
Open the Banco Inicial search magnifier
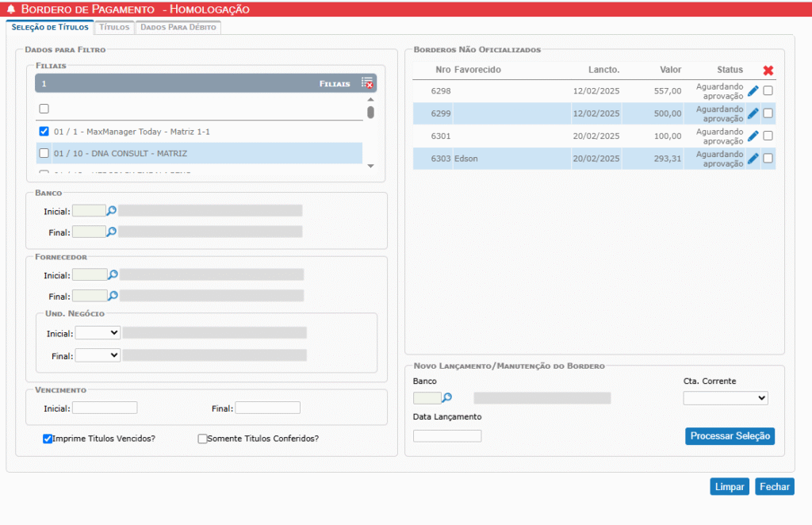[x=112, y=210]
